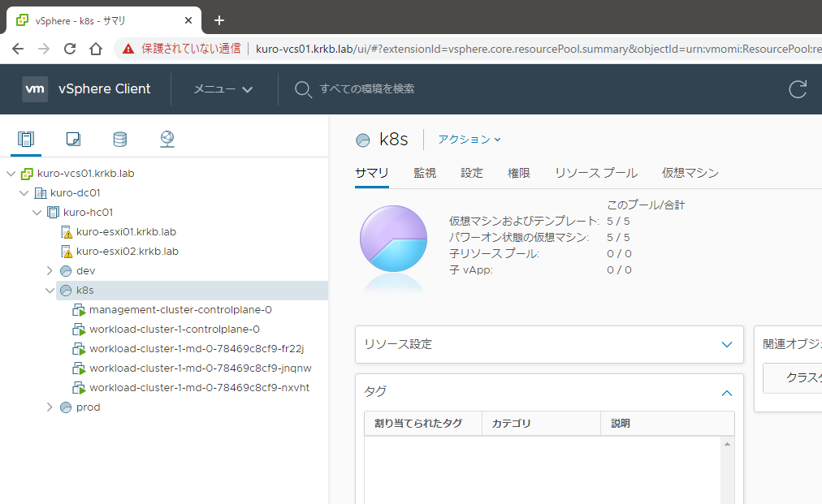Click the warning icon on kuro-esxi01.krkb.lab
Image resolution: width=822 pixels, height=504 pixels.
point(79,231)
